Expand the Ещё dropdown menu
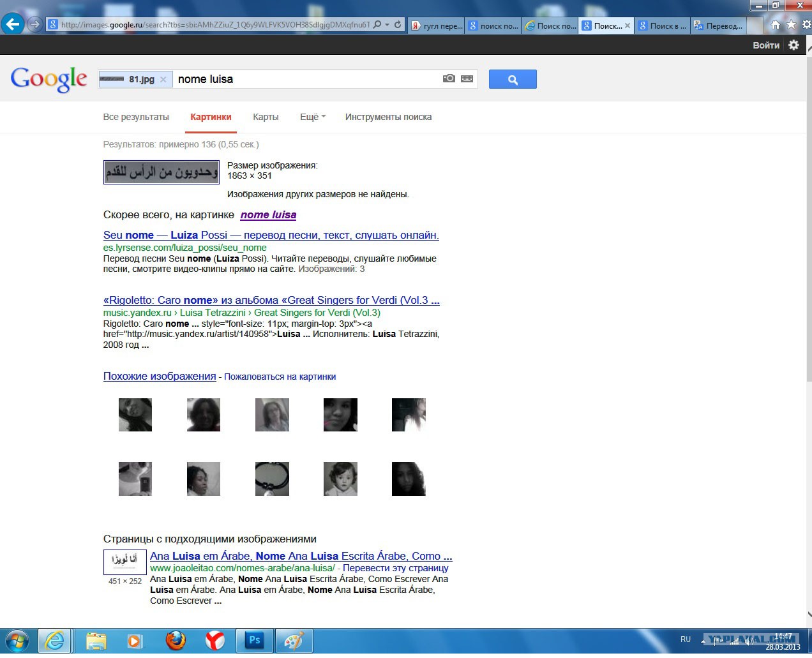Viewport: 812px width, 658px height. 313,117
